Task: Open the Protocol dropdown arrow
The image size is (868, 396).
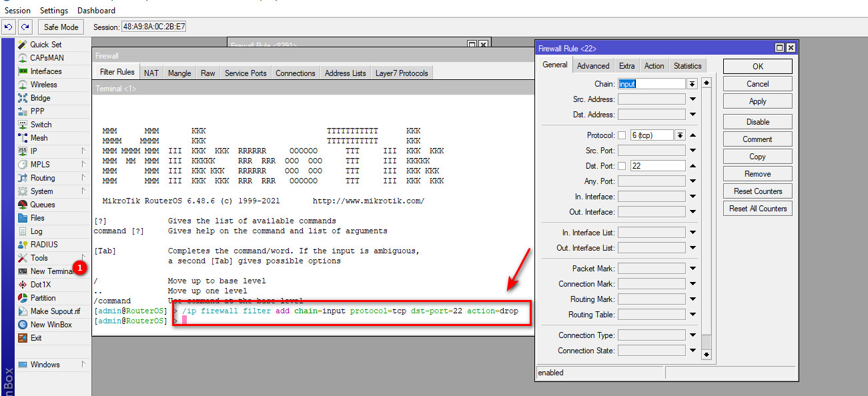Action: click(680, 135)
